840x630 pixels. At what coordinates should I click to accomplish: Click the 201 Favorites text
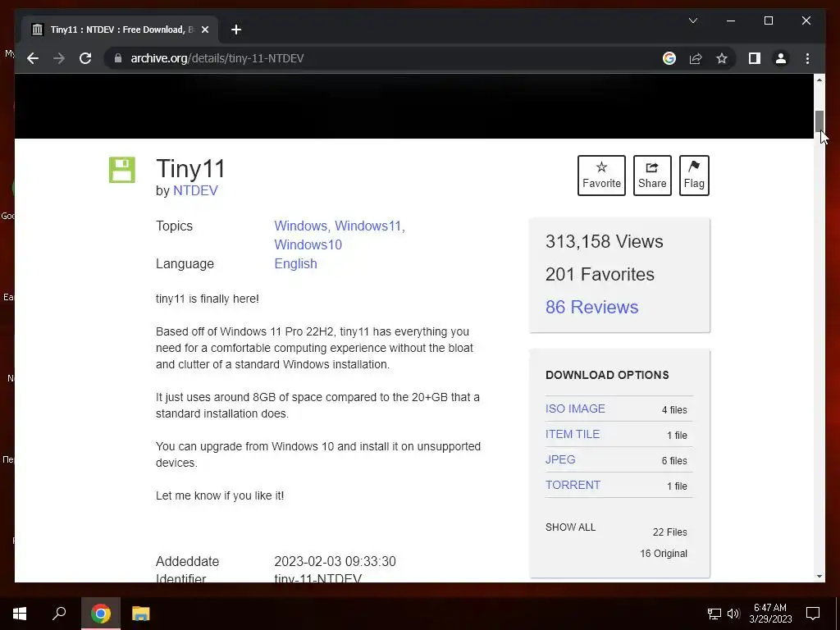coord(600,274)
